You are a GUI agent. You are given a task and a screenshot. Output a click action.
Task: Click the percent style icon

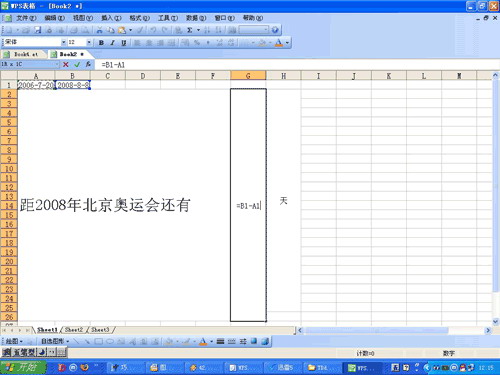point(197,42)
